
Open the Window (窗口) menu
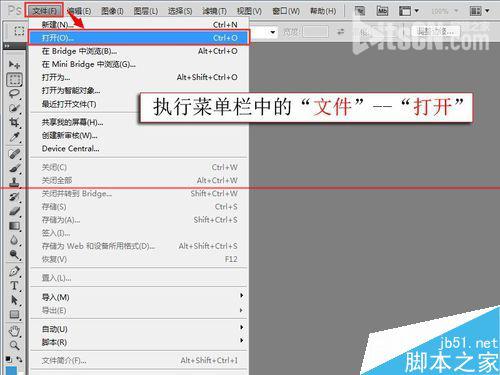(286, 11)
